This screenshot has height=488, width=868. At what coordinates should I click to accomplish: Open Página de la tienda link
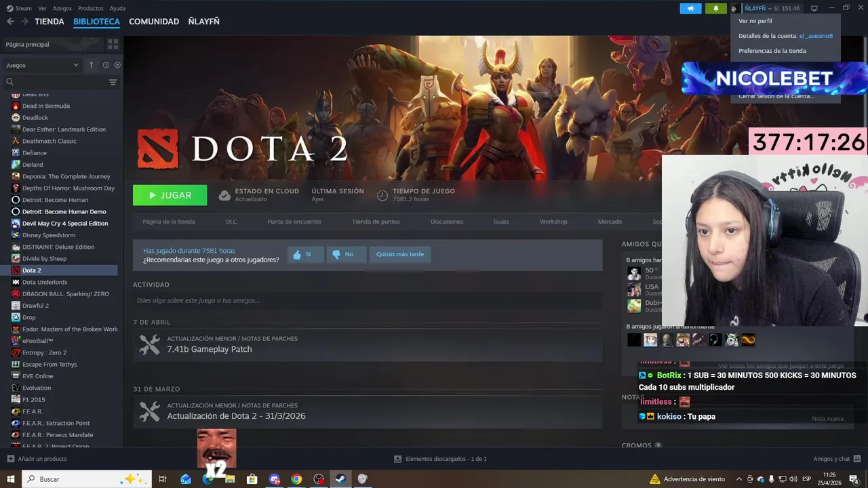[169, 222]
